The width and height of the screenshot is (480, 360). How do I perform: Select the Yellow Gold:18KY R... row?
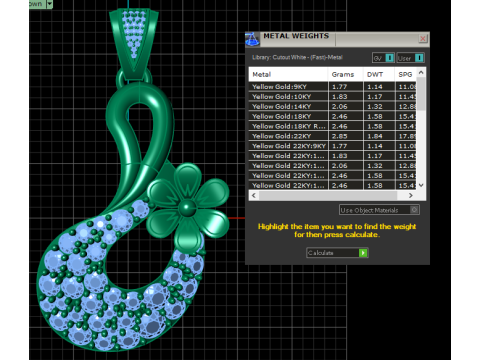coord(332,126)
